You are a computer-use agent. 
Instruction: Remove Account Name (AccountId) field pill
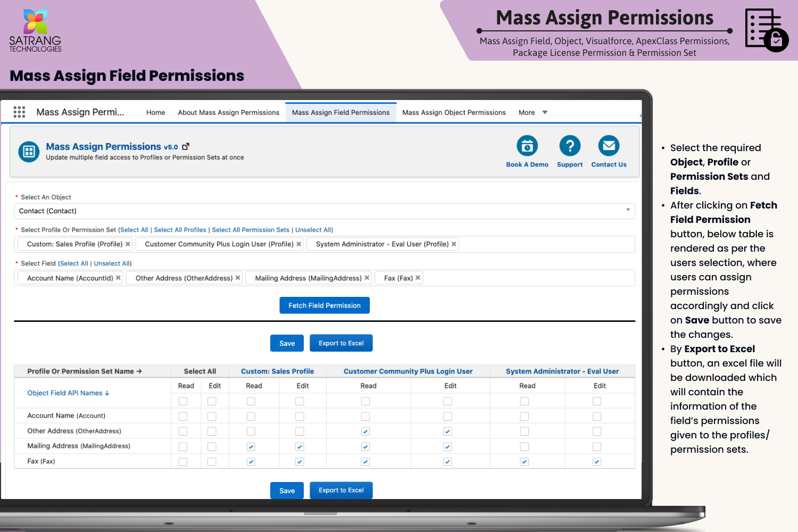118,278
